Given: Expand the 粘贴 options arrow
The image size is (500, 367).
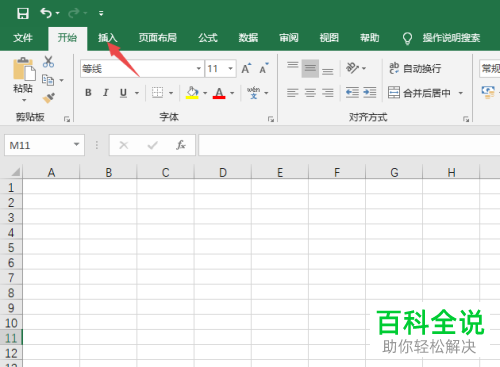Looking at the screenshot, I should (x=24, y=100).
